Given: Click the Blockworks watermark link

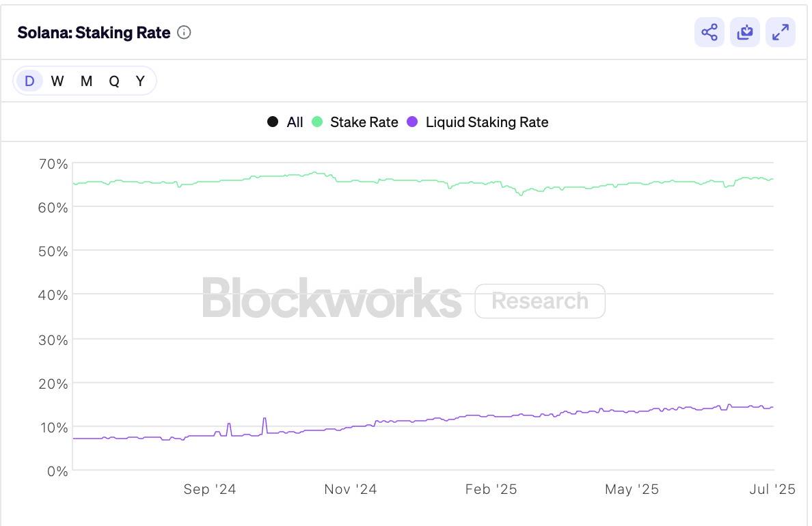Looking at the screenshot, I should tap(332, 301).
